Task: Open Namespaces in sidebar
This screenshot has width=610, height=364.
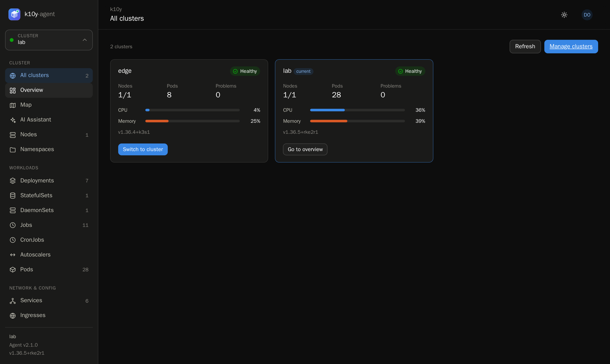Action: coord(49,149)
